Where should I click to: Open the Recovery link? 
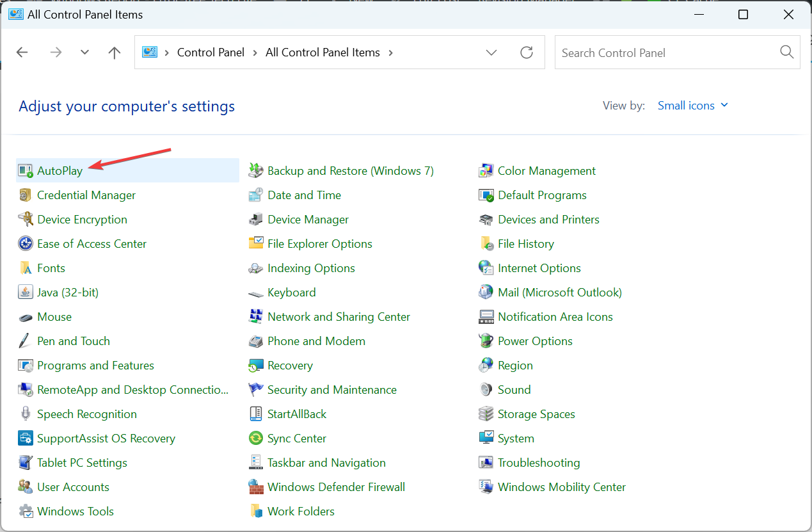[x=290, y=366]
